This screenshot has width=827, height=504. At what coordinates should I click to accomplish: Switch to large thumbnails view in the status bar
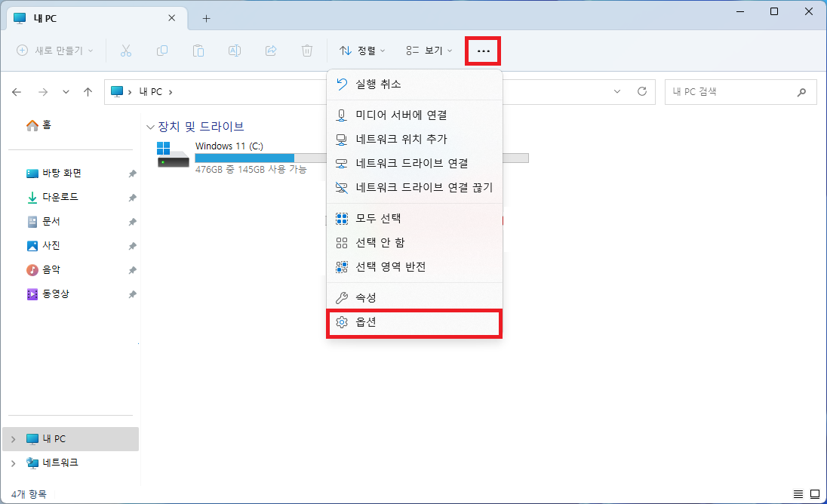[813, 494]
